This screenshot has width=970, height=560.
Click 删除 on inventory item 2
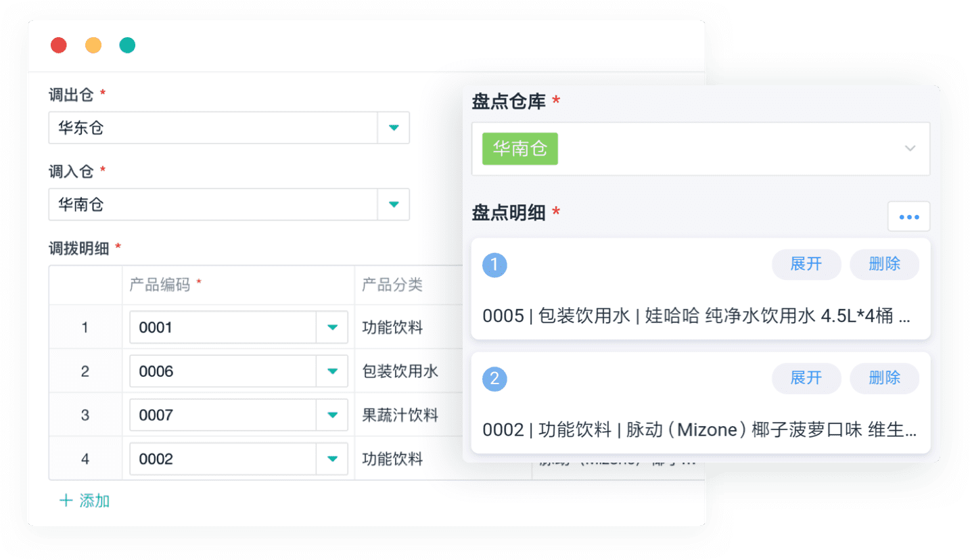884,378
